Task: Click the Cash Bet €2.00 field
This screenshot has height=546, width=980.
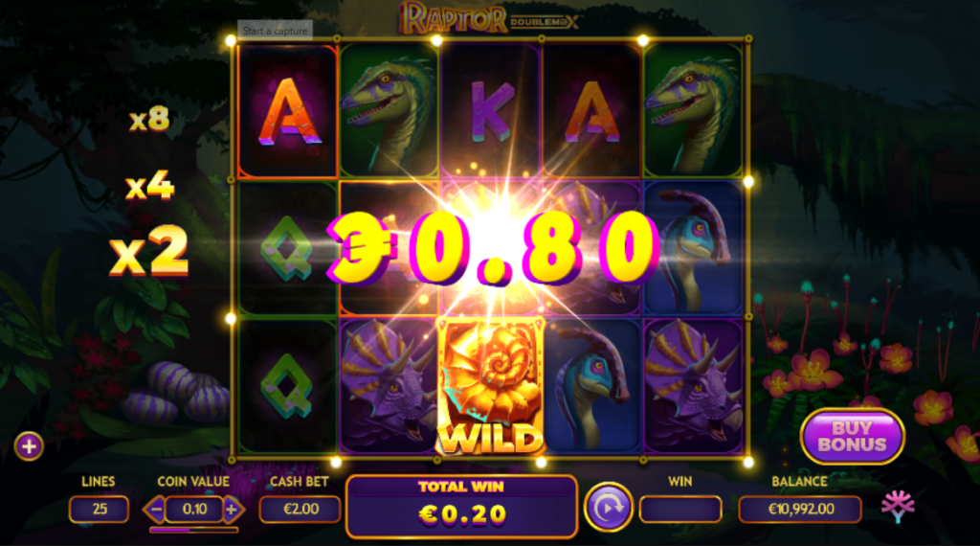Action: (301, 509)
